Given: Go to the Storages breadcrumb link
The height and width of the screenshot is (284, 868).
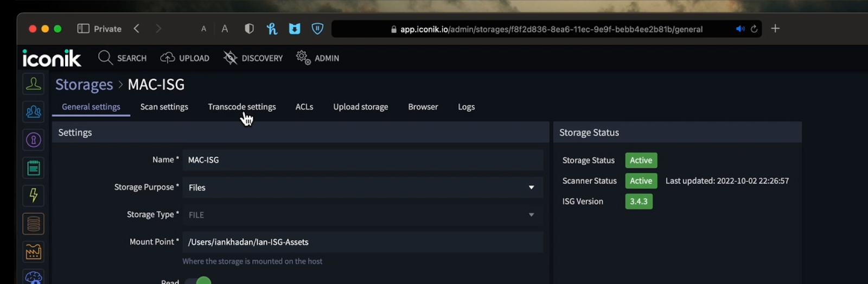Looking at the screenshot, I should [84, 85].
